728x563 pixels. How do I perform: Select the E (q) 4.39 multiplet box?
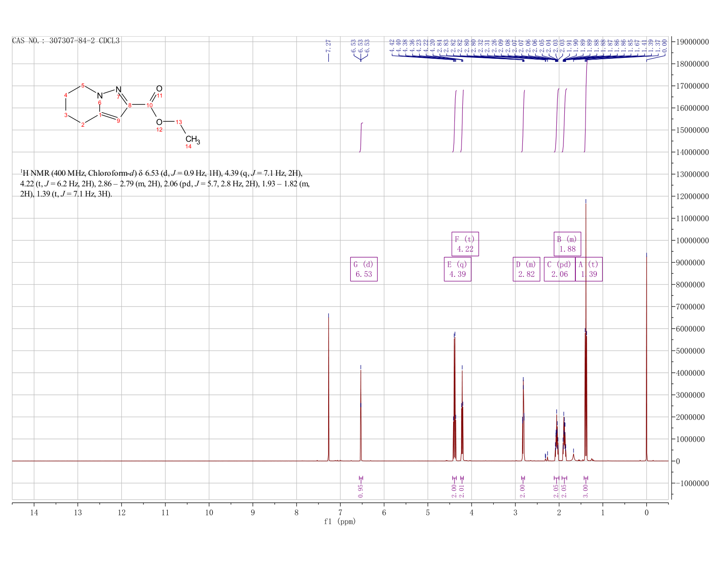(x=458, y=269)
